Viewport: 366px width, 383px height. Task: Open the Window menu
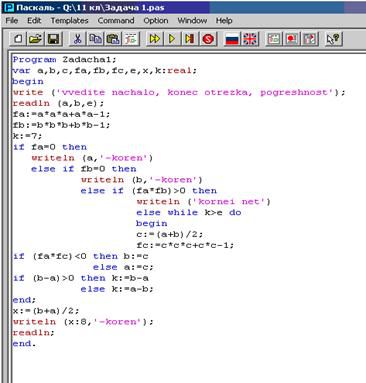192,21
